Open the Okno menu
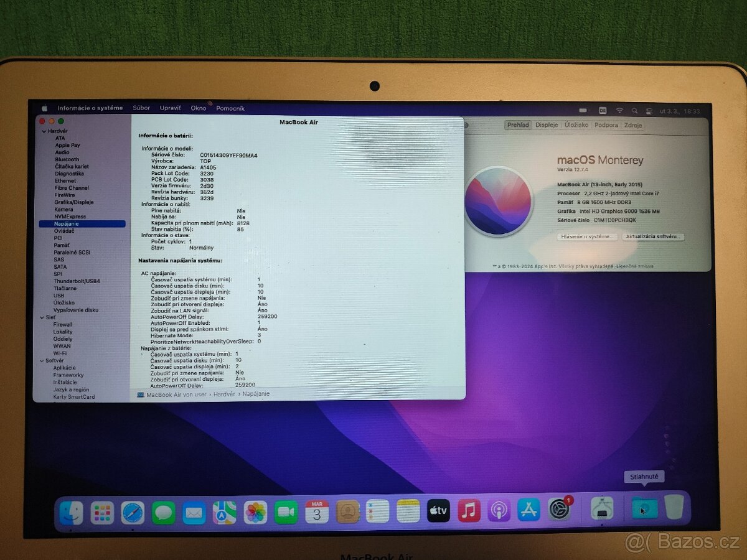The width and height of the screenshot is (747, 560). pyautogui.click(x=198, y=108)
